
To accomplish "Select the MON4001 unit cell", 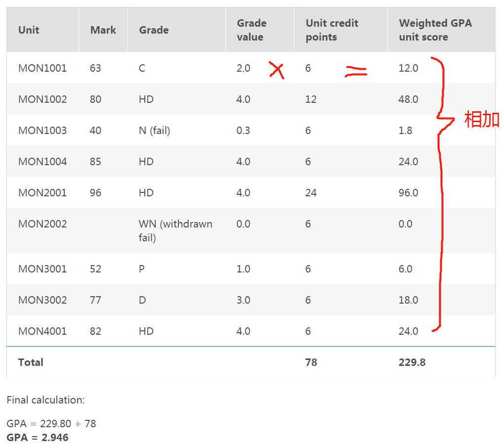I will (x=42, y=331).
